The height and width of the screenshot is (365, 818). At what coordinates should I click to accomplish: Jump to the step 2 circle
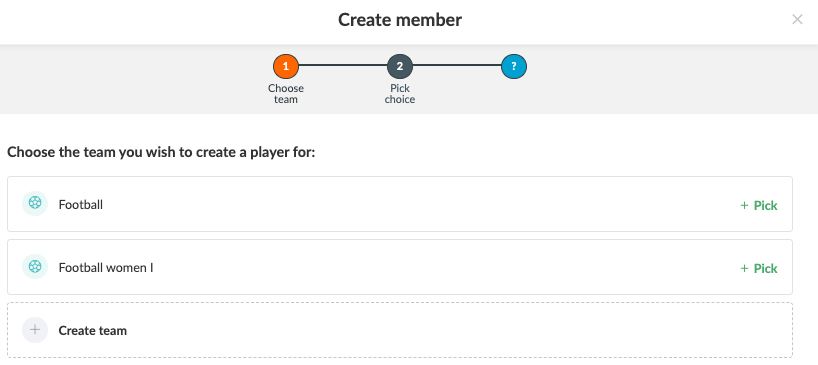[400, 66]
